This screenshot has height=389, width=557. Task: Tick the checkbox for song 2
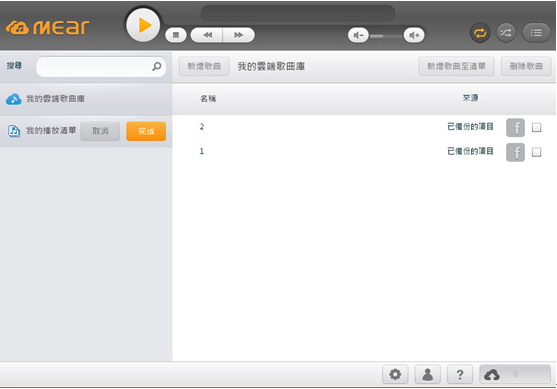(536, 127)
